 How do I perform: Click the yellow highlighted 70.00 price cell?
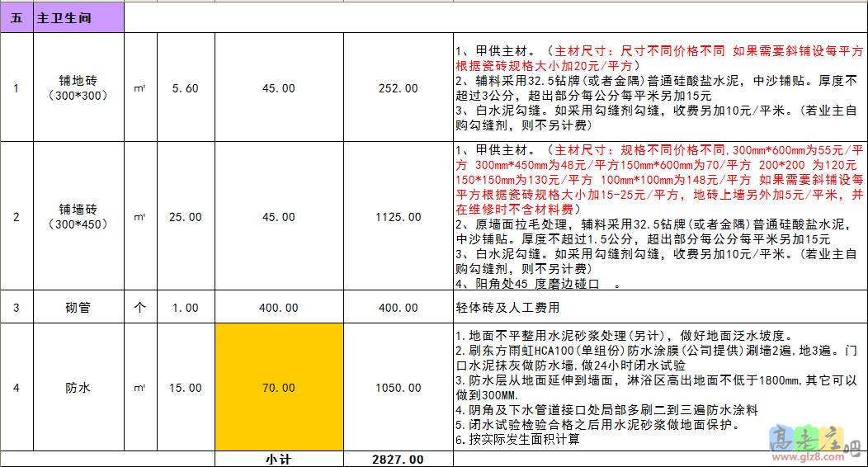click(279, 387)
